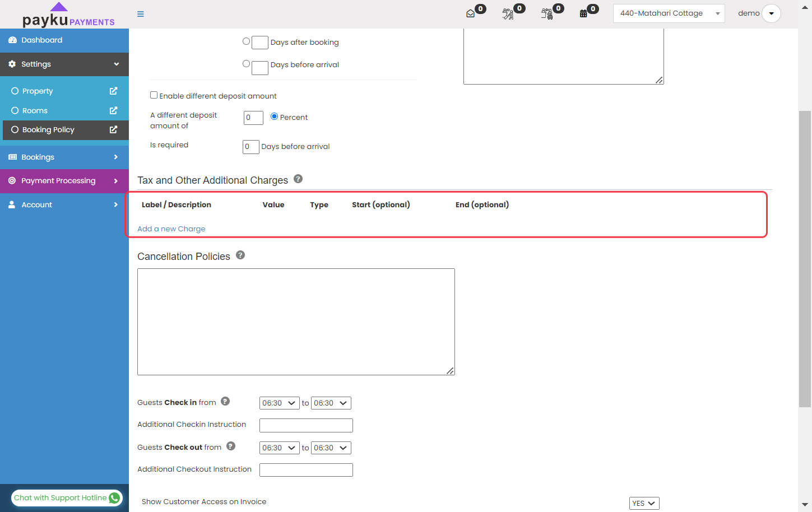Open the 440-Matahari Cottage property dropdown
812x512 pixels.
pos(669,13)
